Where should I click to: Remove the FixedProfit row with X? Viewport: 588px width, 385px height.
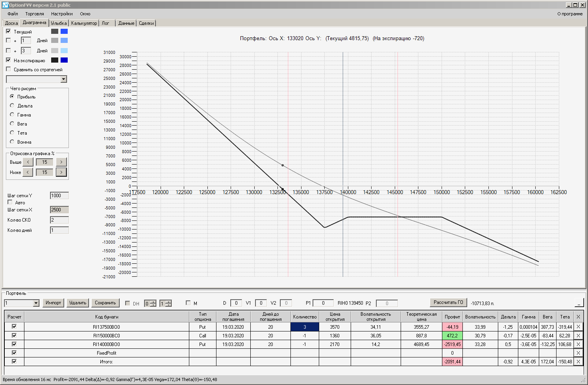[578, 353]
